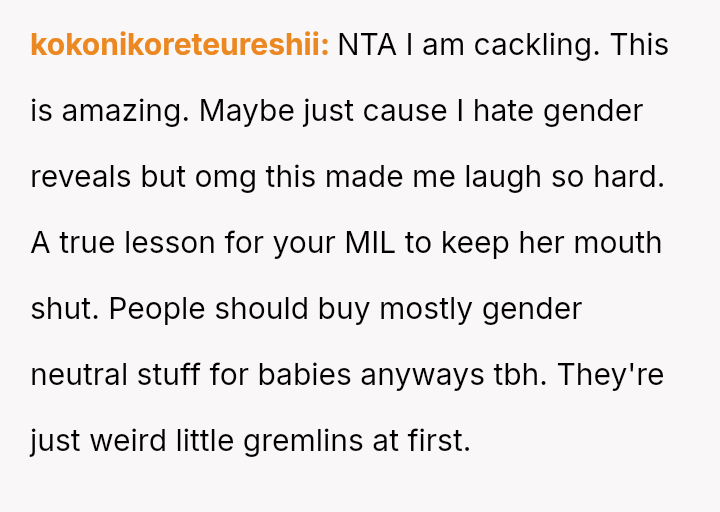This screenshot has height=512, width=720.
Task: Place cursor on the word "hate"
Action: click(x=503, y=111)
